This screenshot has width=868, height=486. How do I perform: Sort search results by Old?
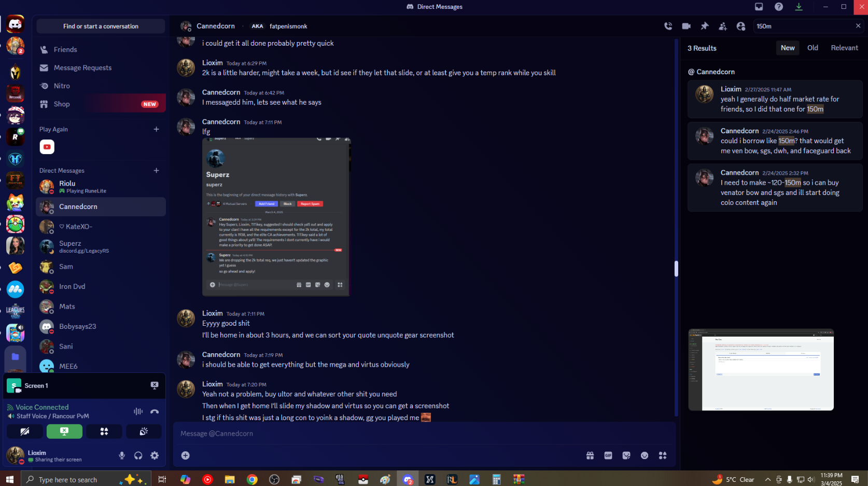coord(813,48)
